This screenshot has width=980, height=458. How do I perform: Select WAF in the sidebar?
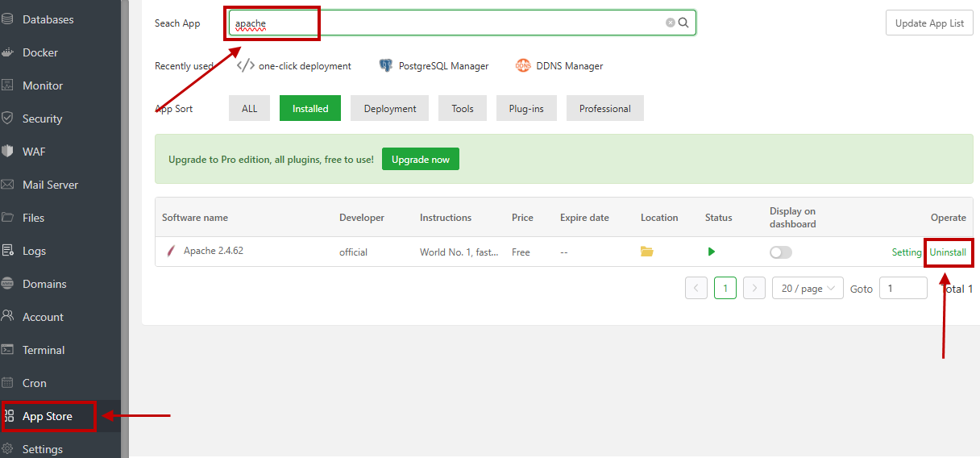[34, 152]
